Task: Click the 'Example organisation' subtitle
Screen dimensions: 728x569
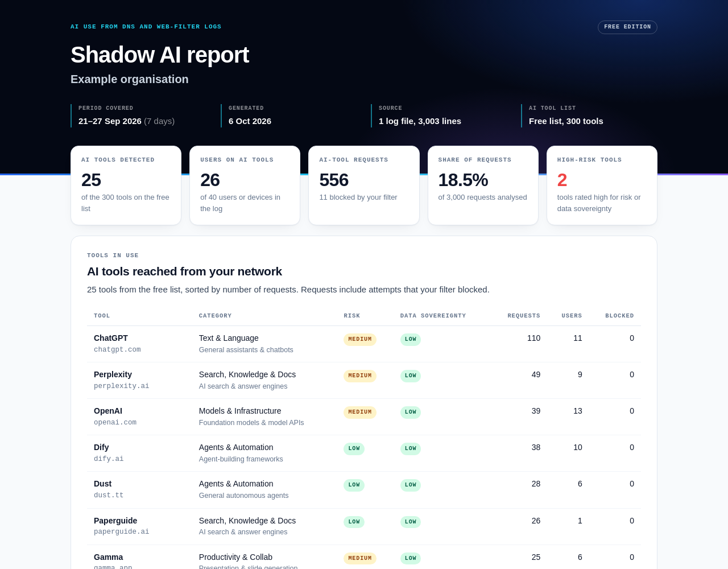Action: tap(130, 79)
